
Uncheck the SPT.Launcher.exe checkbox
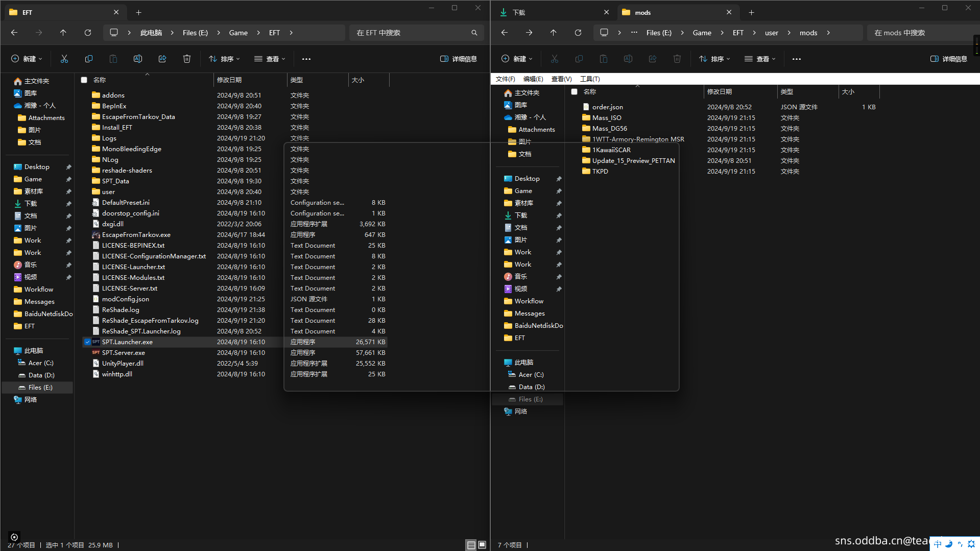88,342
